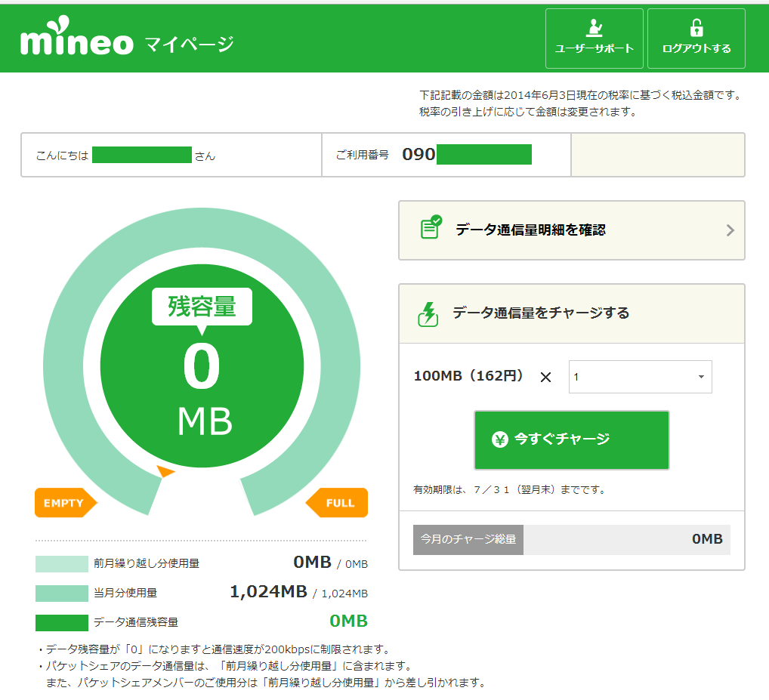The height and width of the screenshot is (700, 769).
Task: Click 前月繰り越し分使用量 0MB value
Action: click(312, 563)
